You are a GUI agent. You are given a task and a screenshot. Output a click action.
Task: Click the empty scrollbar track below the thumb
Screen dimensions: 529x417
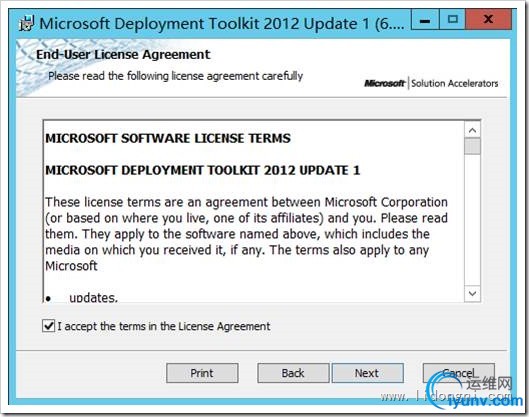point(472,220)
